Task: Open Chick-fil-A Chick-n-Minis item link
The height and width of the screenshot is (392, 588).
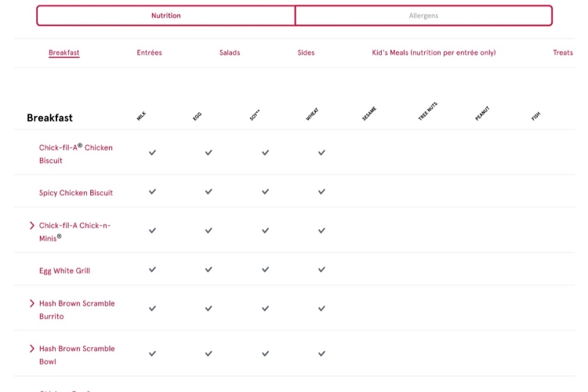Action: 75,232
